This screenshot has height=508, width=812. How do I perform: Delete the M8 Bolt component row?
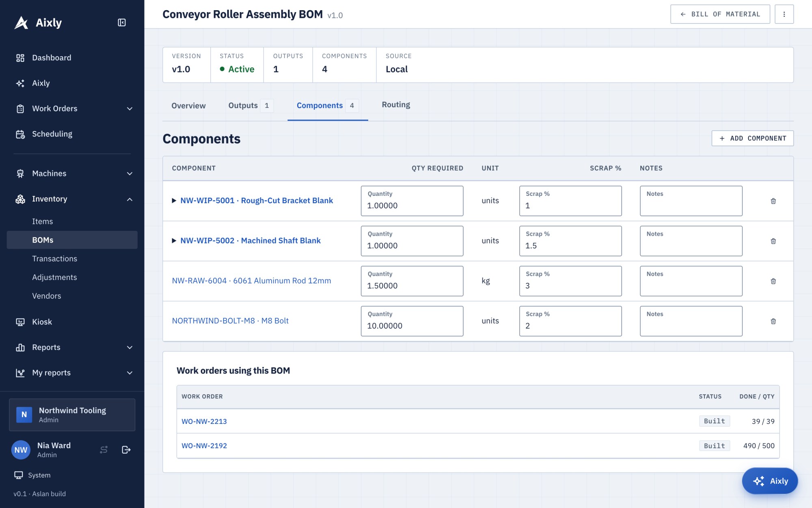(x=773, y=321)
